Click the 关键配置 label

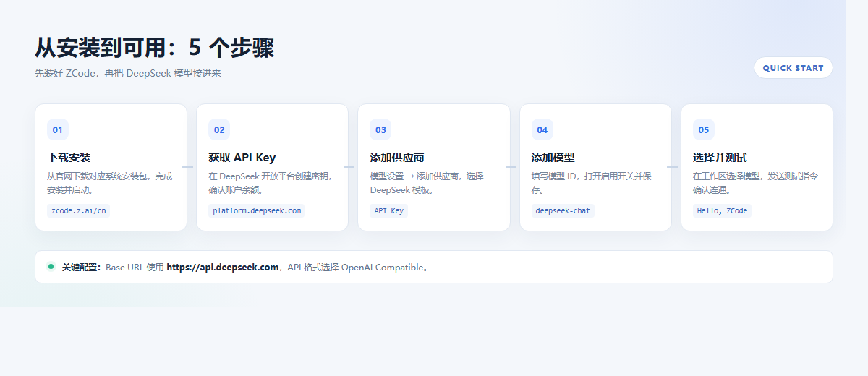(81, 267)
